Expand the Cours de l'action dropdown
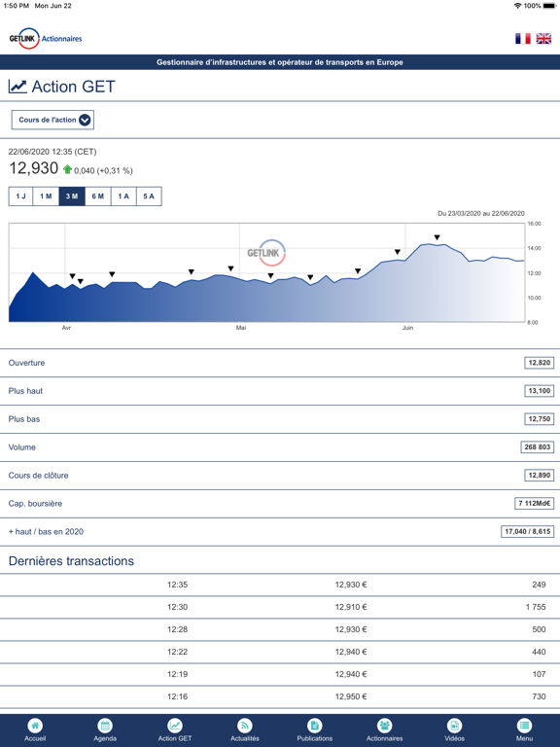Viewport: 560px width, 747px height. (x=52, y=120)
